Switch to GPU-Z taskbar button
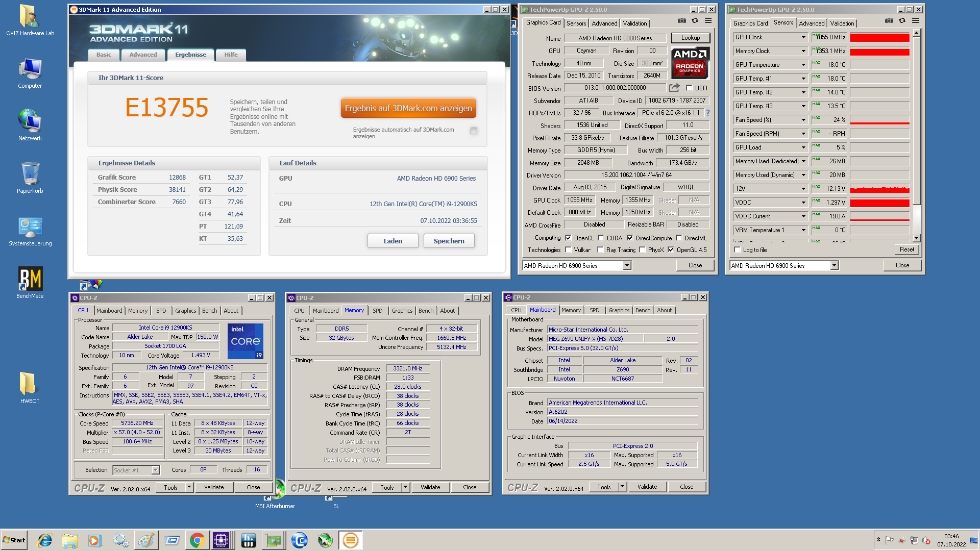Screen dimensions: 980x551 (x=274, y=540)
